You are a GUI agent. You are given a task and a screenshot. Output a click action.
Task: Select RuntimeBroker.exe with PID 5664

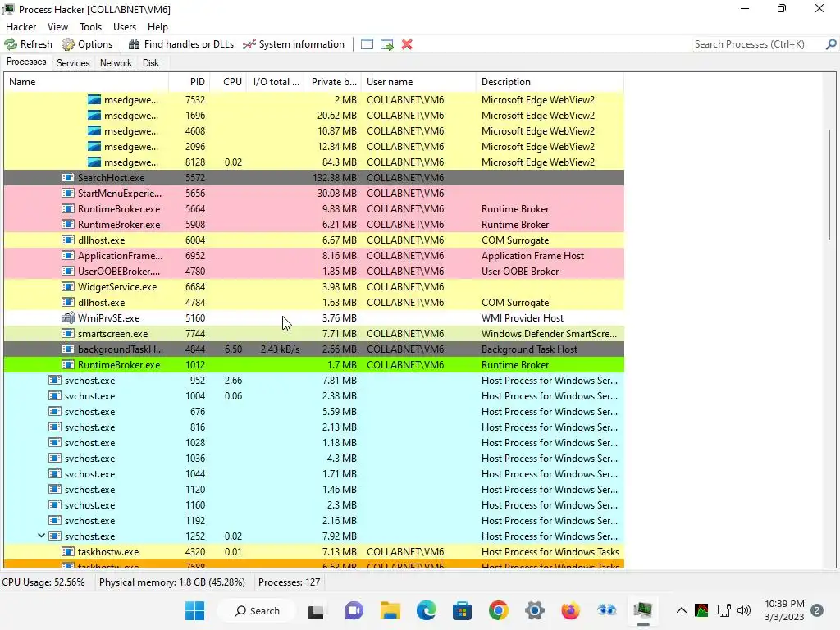click(314, 209)
